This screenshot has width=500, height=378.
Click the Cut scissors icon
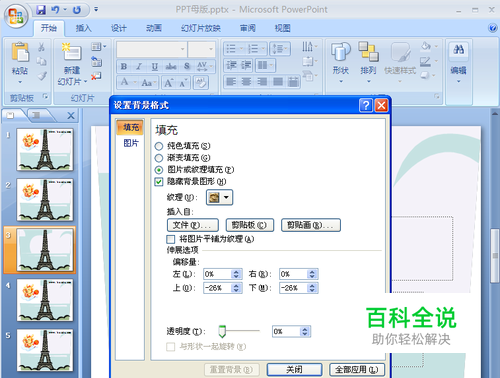(x=41, y=47)
